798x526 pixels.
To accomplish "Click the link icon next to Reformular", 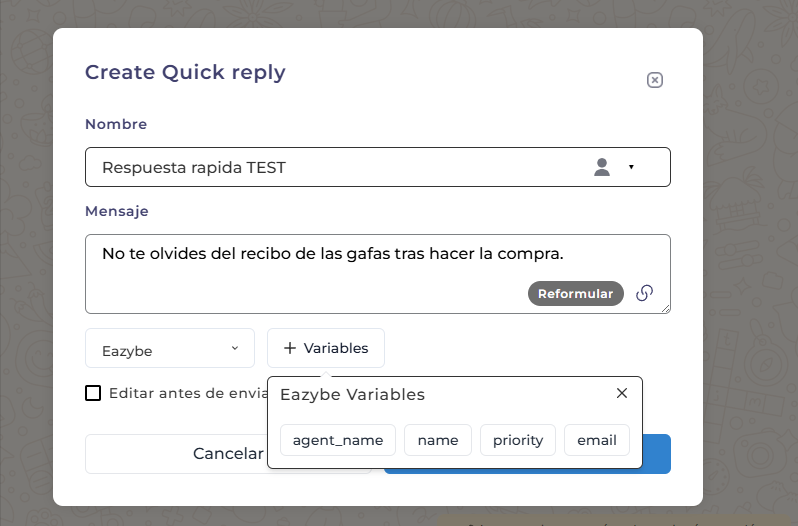I will pos(645,293).
